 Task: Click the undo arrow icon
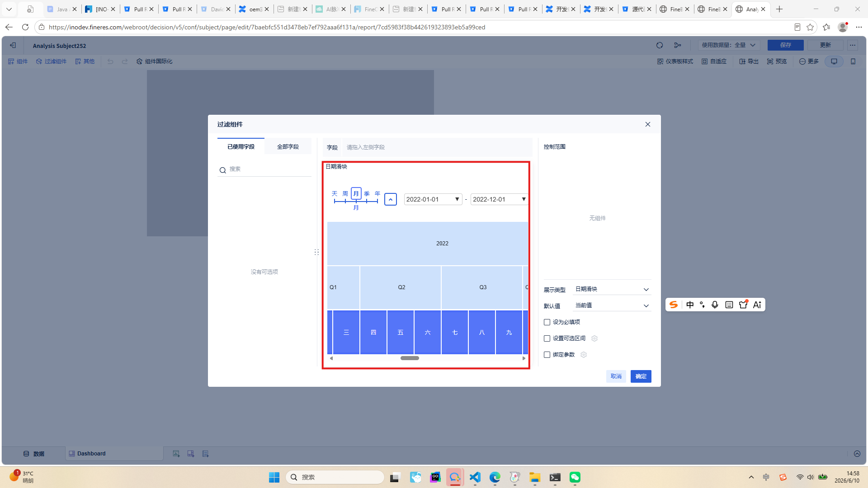[110, 61]
